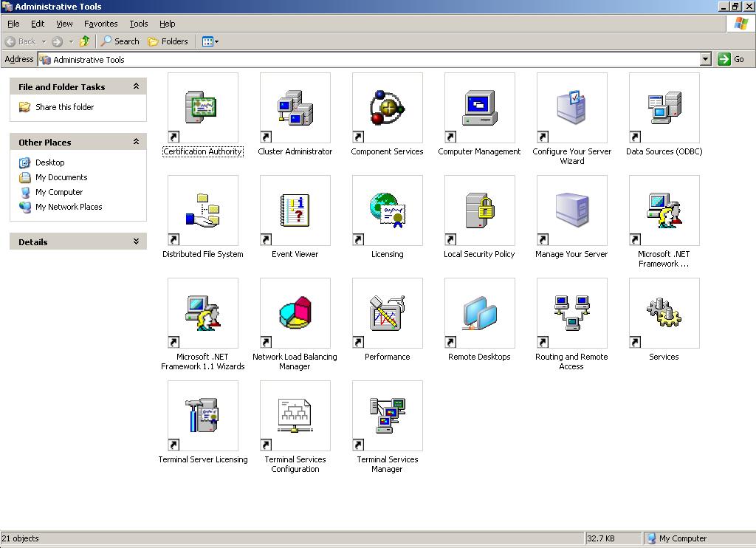This screenshot has height=548, width=756.
Task: Select Microsoft .NET Framework 1.1 Wizards icon
Action: point(202,313)
